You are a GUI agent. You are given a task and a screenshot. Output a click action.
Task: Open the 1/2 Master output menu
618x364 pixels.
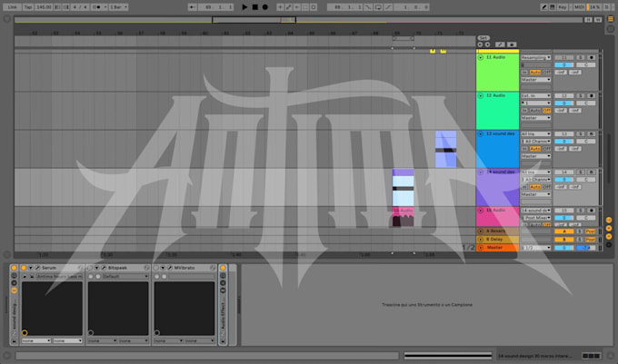[535, 248]
